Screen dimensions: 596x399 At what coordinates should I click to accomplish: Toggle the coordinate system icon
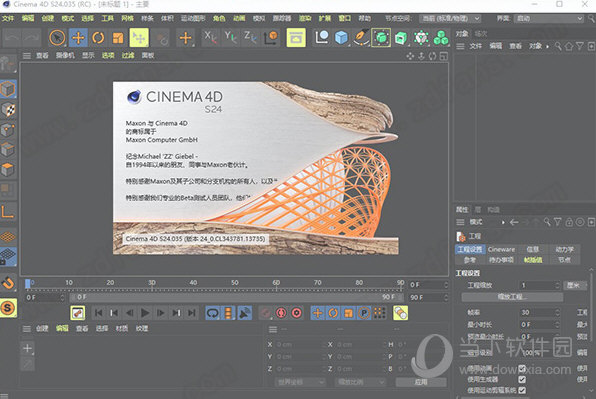coord(271,38)
